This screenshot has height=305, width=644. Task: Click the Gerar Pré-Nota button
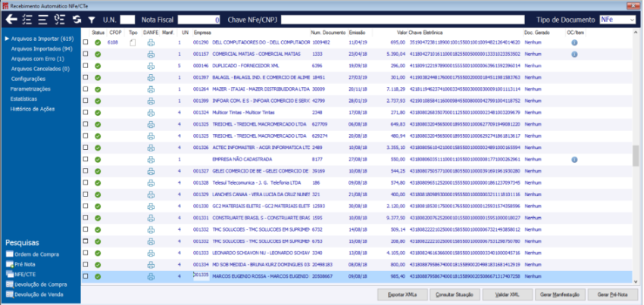click(613, 294)
